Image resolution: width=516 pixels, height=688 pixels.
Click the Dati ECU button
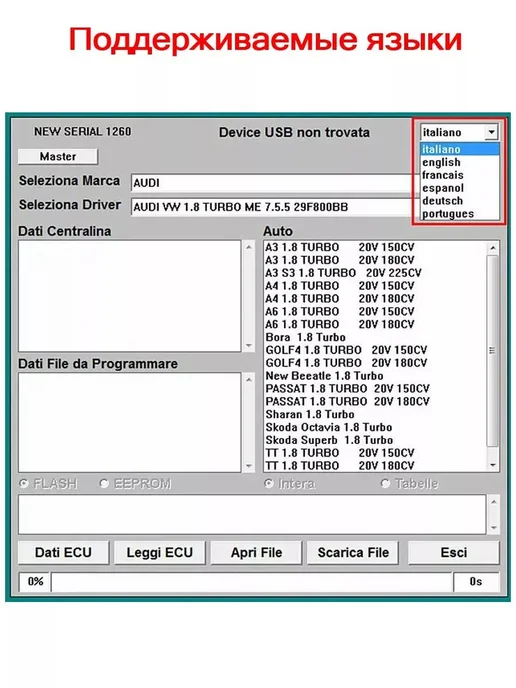(63, 552)
